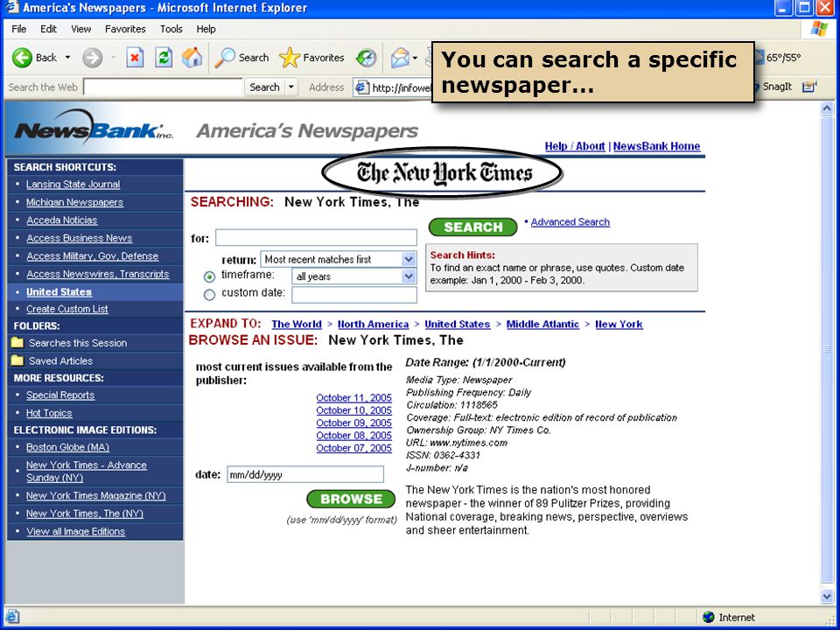Screen dimensions: 840x630
Task: Open the Mail icon dropdown arrow
Action: pyautogui.click(x=415, y=58)
